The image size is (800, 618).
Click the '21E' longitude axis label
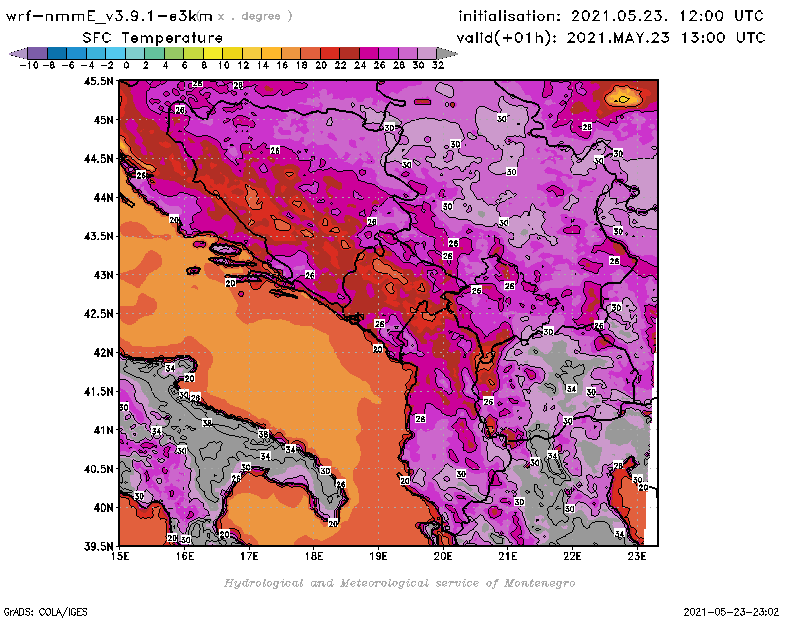508,556
